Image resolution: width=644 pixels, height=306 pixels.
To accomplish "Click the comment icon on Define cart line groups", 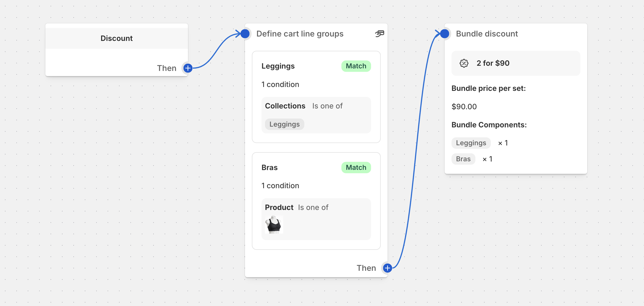I will point(380,34).
